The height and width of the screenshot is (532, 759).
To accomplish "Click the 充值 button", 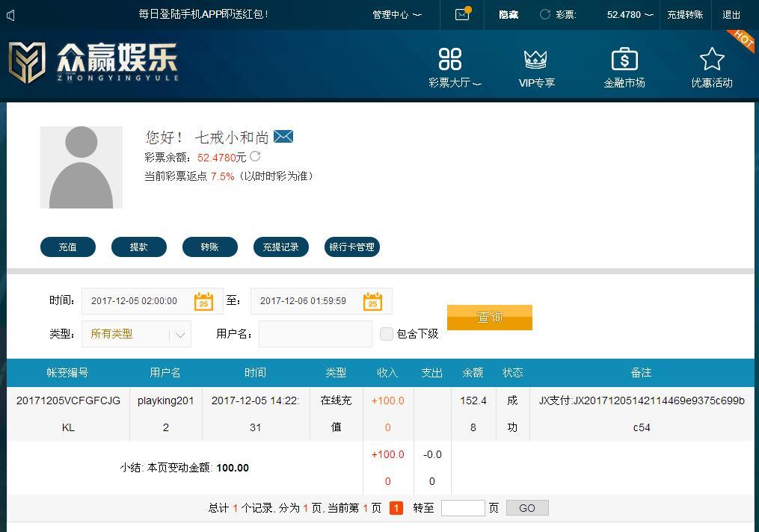I will (68, 247).
